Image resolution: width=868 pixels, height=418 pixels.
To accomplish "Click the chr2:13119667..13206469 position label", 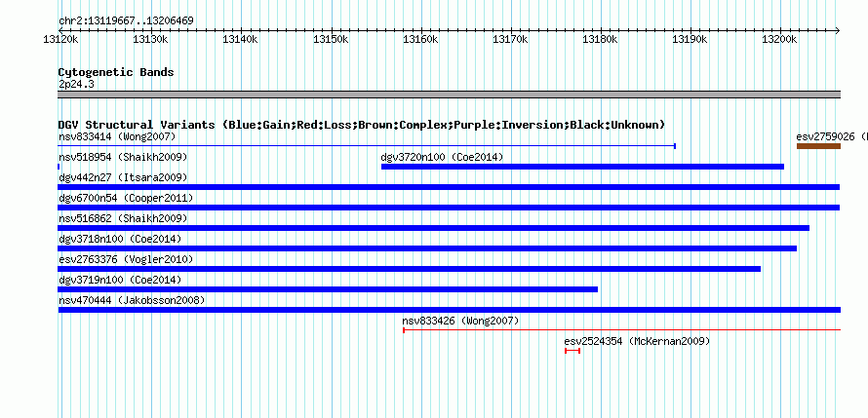I will coord(126,21).
